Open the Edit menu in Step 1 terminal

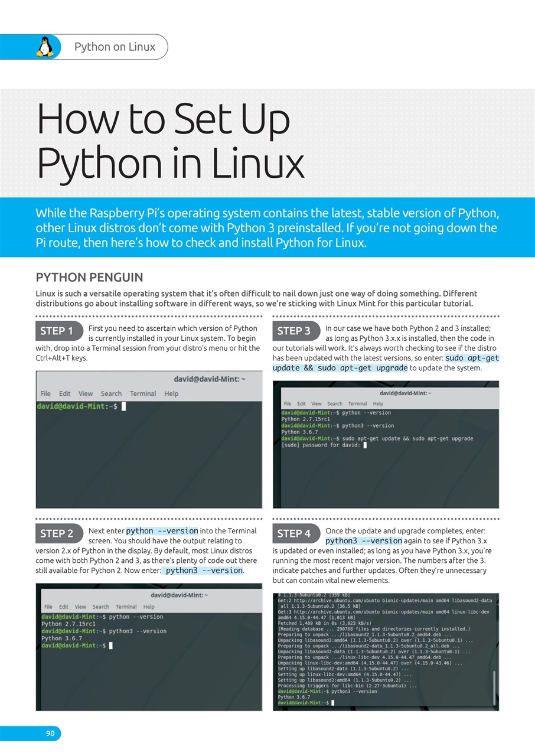pos(65,393)
